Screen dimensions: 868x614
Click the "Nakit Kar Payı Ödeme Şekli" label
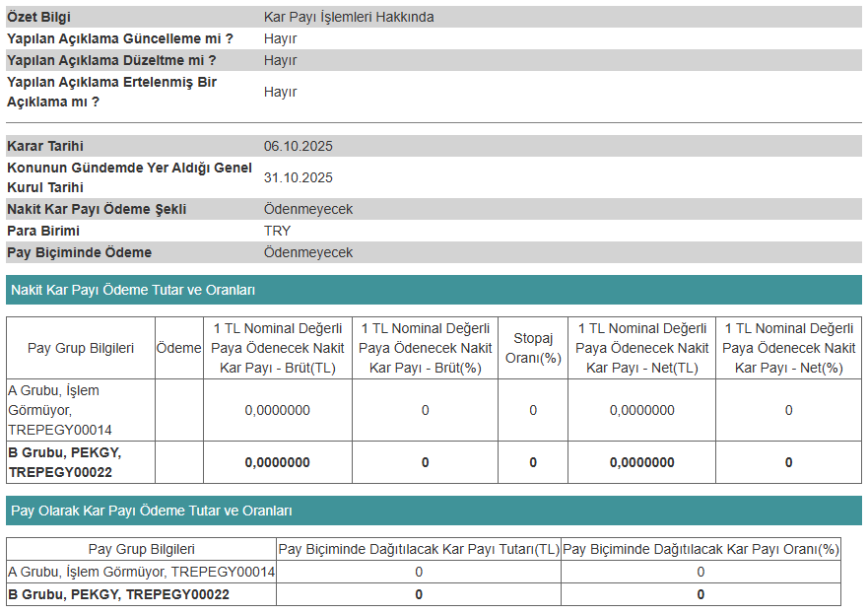click(x=97, y=209)
